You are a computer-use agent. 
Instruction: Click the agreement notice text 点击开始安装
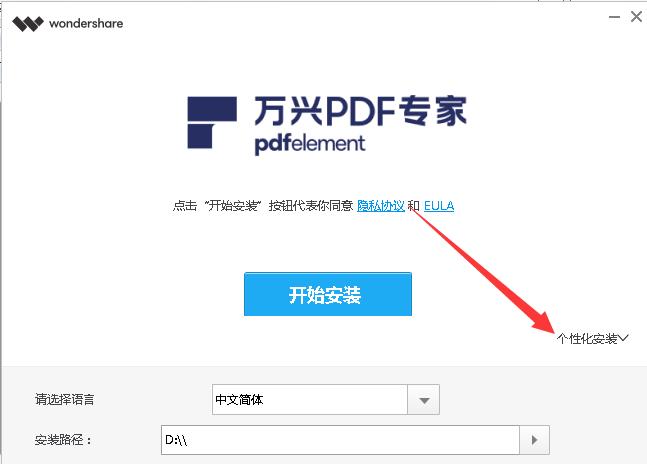[263, 205]
